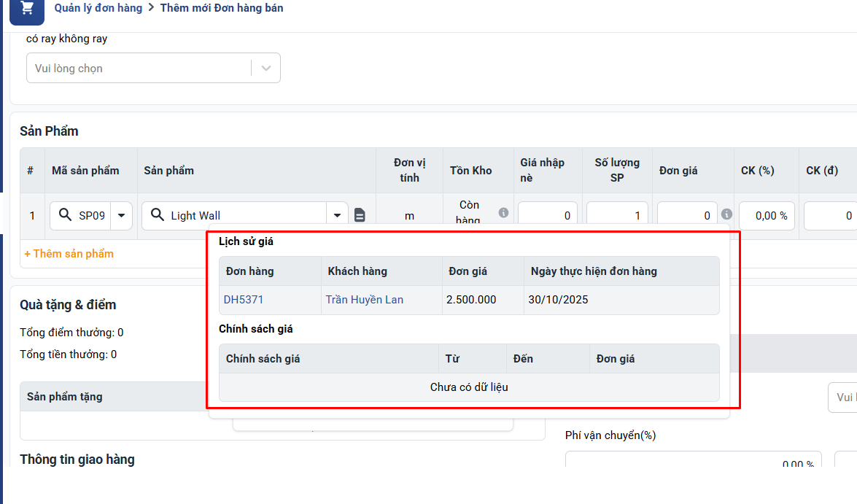Click the Đơn giá price input

(686, 215)
